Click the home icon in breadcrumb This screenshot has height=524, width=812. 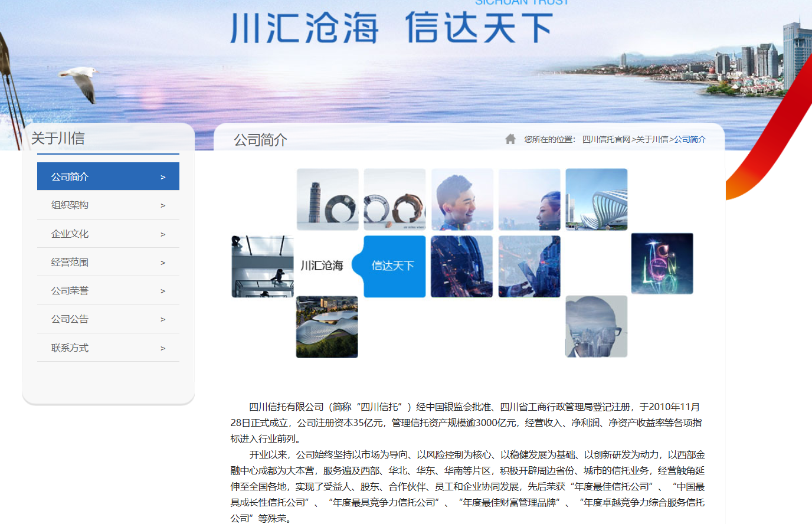click(510, 139)
